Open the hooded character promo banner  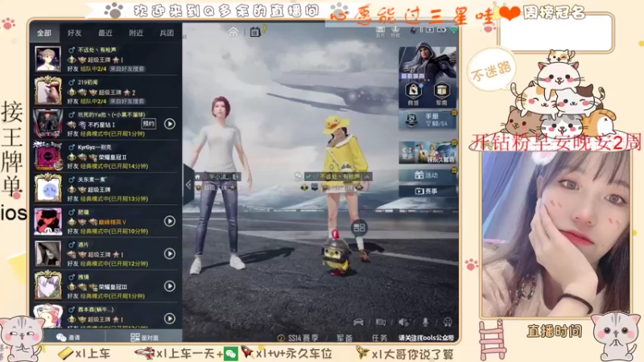point(427,62)
